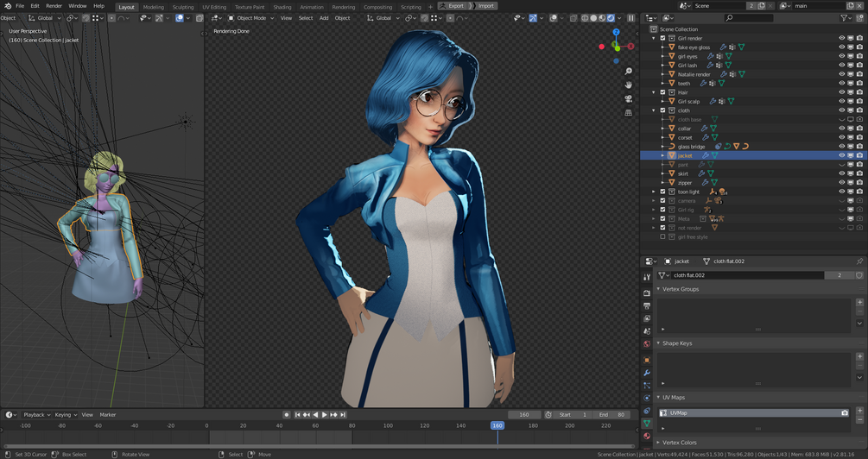Hide the skirt object with its eye icon
The image size is (868, 459).
click(842, 173)
